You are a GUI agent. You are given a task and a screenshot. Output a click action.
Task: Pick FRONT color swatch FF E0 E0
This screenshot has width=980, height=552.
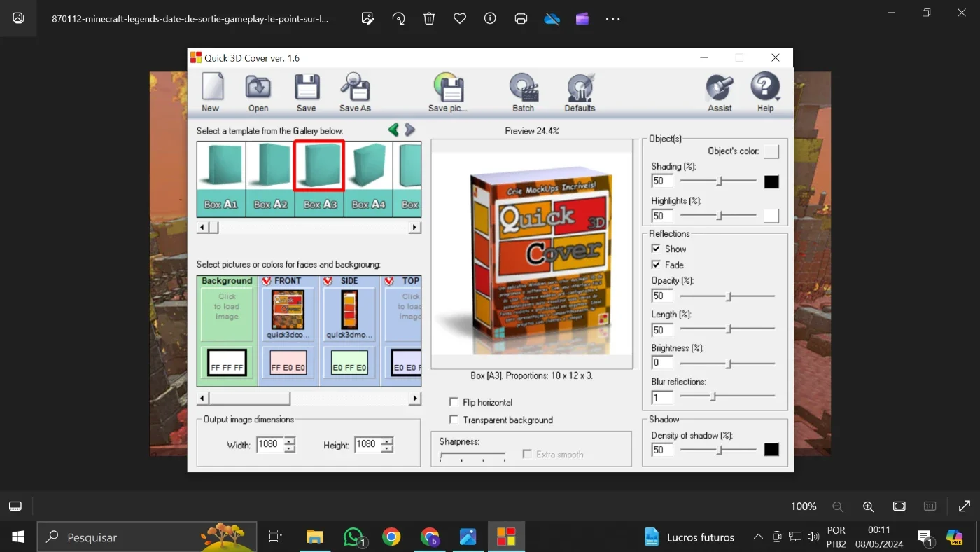288,363
